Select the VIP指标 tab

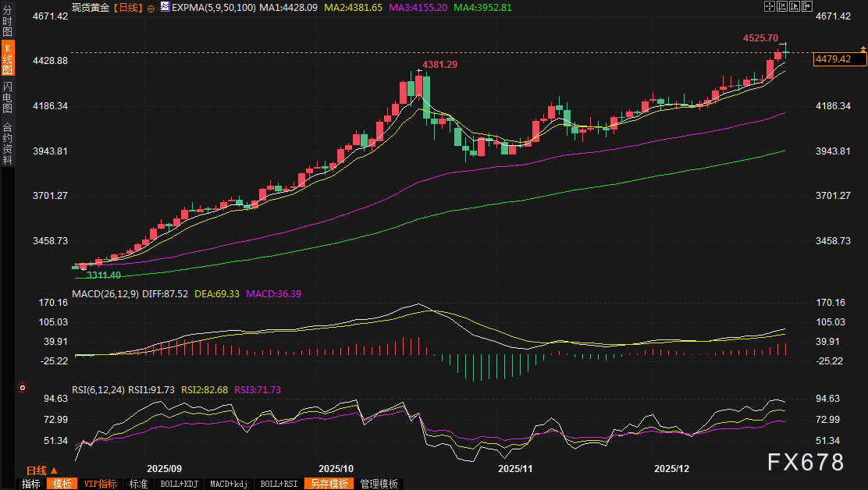[100, 484]
